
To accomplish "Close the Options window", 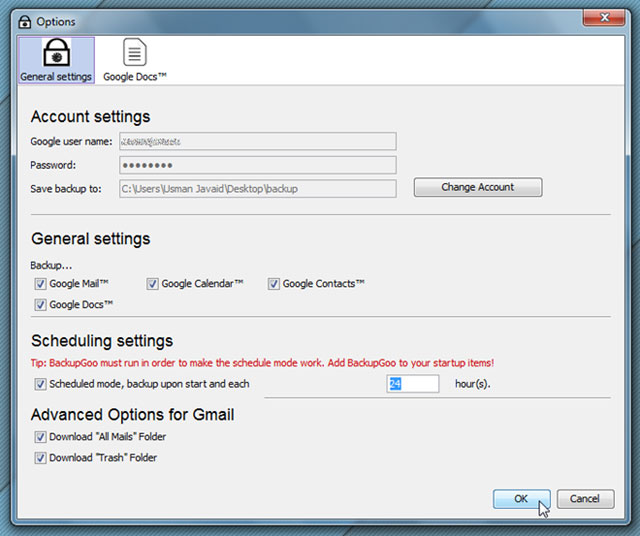I will coord(604,18).
